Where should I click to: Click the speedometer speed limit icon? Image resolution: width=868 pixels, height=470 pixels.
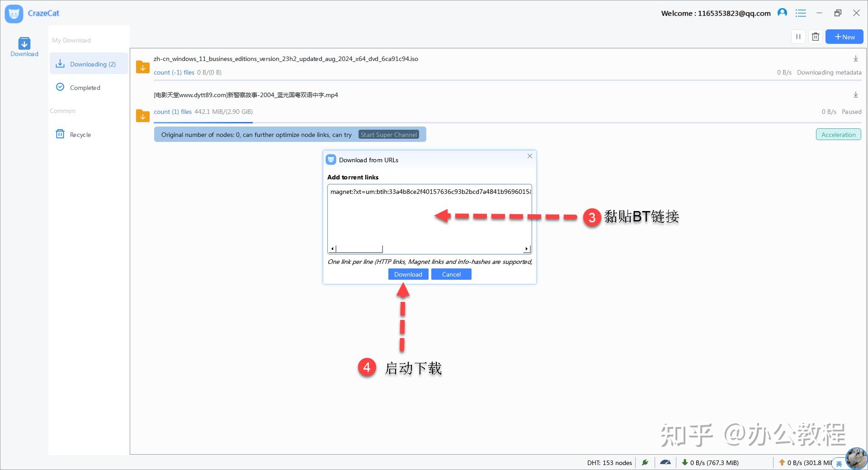(x=665, y=462)
